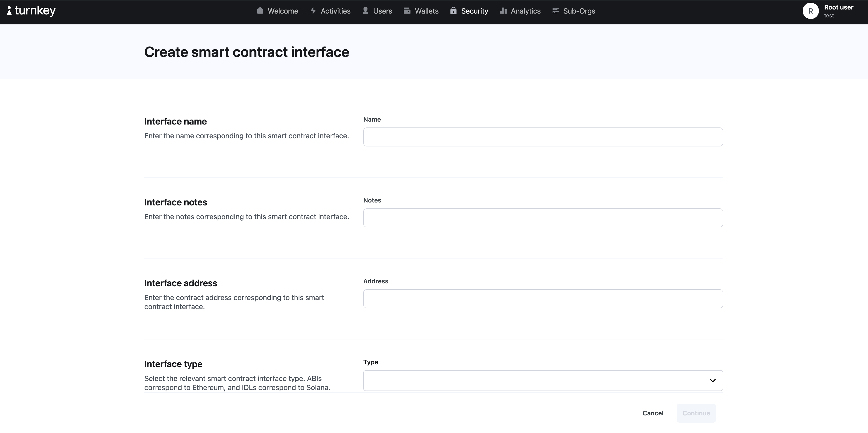Viewport: 868px width, 433px height.
Task: Click the Sub-Orgs list icon
Action: click(x=555, y=11)
